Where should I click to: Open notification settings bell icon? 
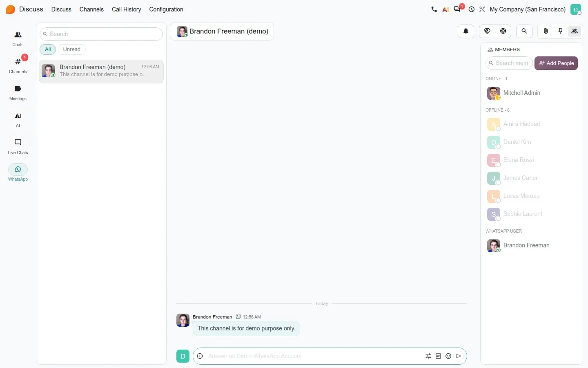466,31
